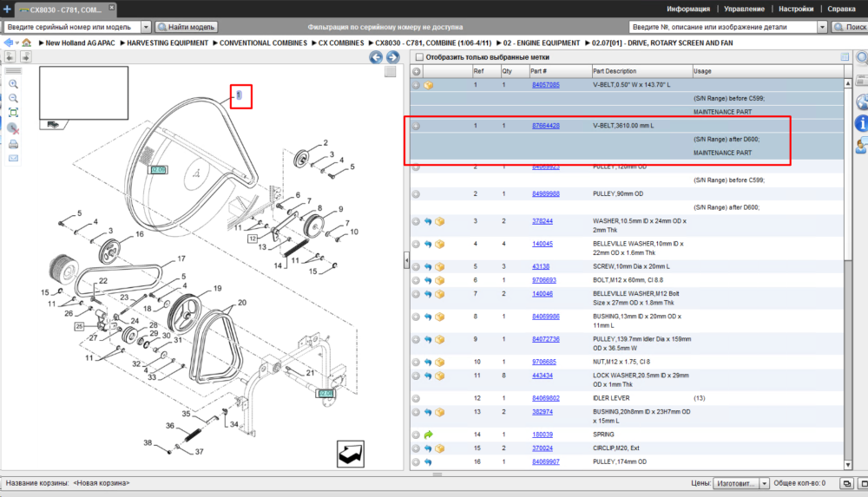Collapse left panel with left-arrow button
The image size is (868, 497).
pos(10,56)
